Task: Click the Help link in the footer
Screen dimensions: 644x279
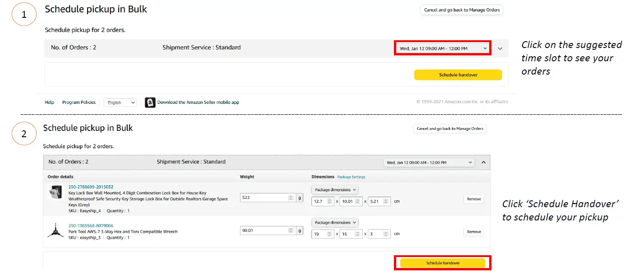Action: pos(49,102)
